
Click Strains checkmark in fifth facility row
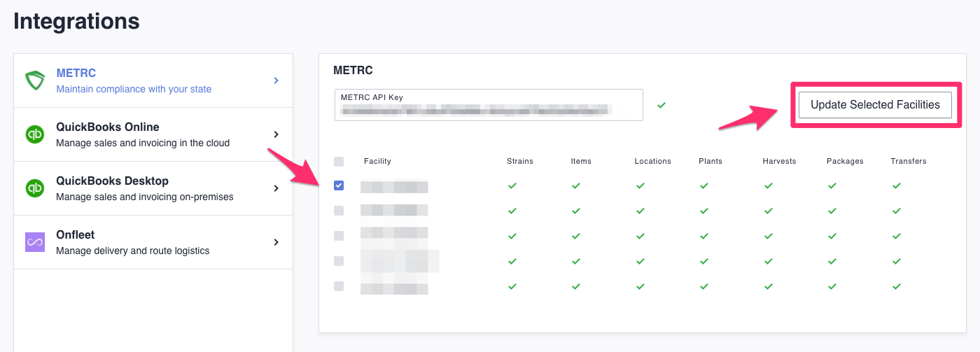(x=512, y=286)
